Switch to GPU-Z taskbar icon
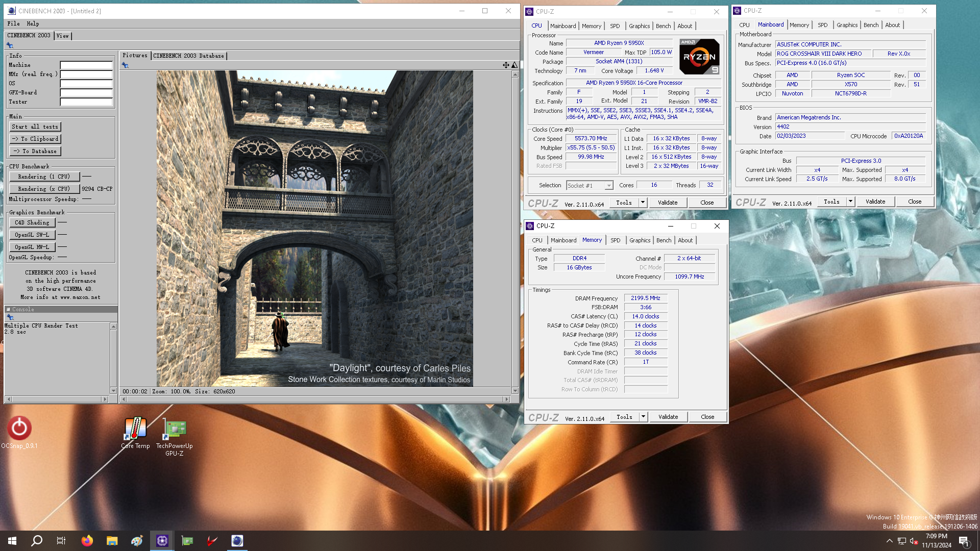 [187, 541]
